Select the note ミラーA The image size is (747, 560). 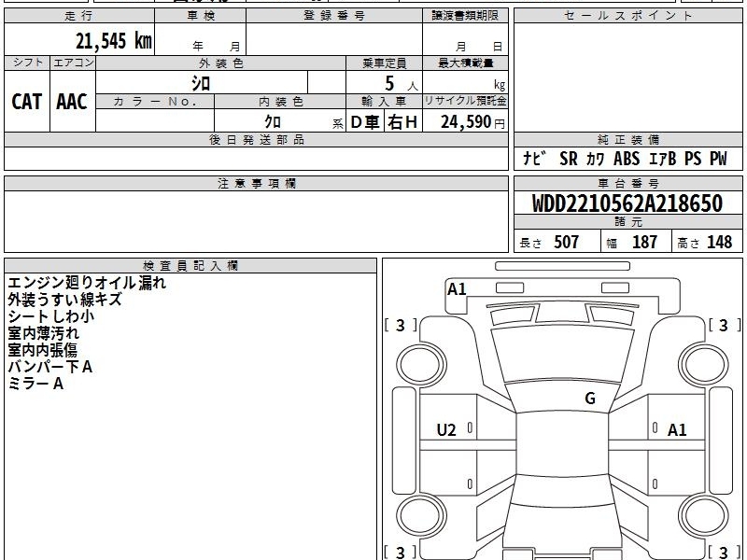[35, 384]
